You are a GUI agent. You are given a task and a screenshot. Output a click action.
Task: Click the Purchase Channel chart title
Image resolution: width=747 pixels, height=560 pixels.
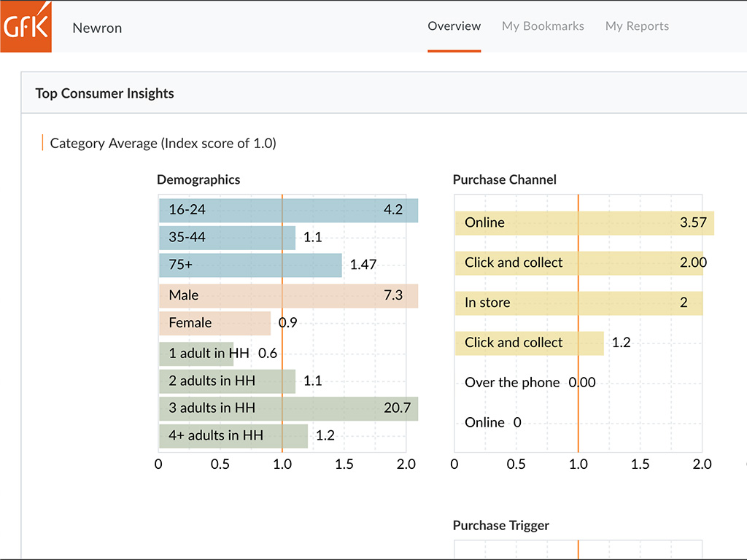click(503, 179)
